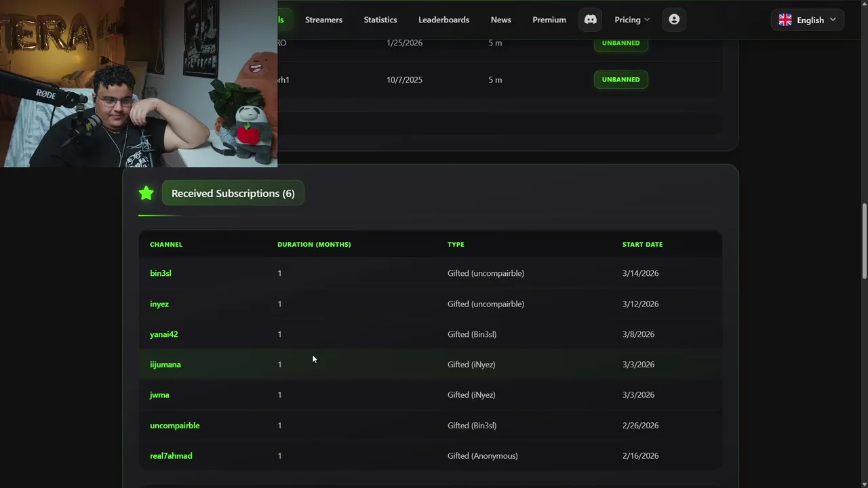Visit yanai42 channel
This screenshot has height=488, width=868.
164,334
